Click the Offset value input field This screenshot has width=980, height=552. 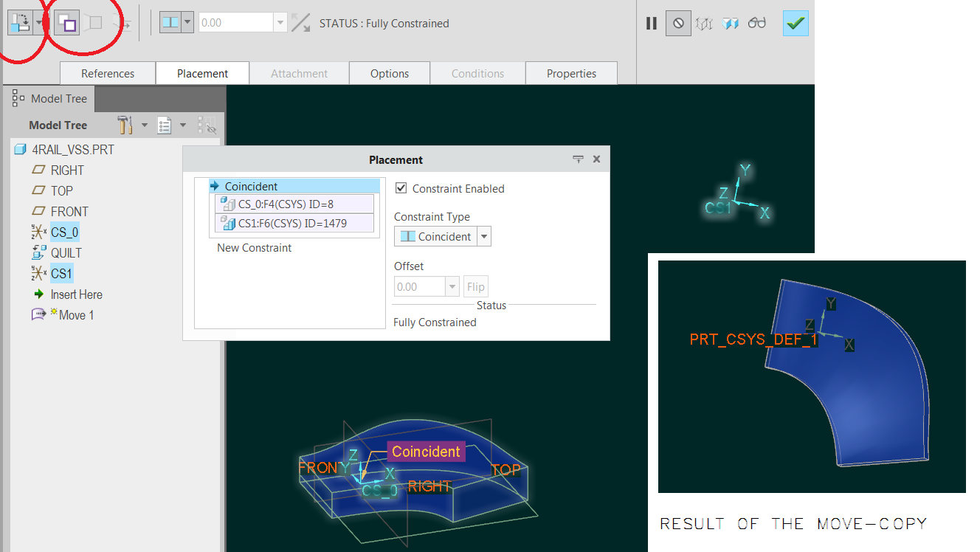tap(421, 286)
